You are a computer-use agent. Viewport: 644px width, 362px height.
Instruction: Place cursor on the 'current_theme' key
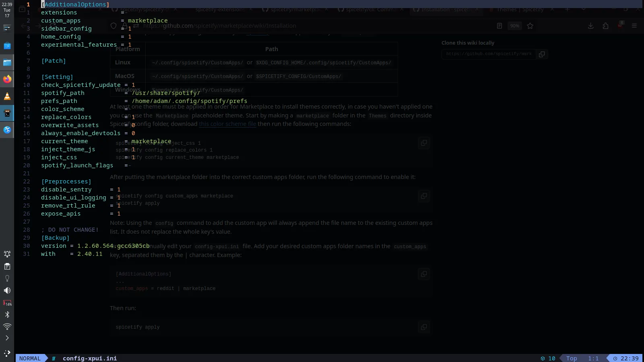pos(64,141)
